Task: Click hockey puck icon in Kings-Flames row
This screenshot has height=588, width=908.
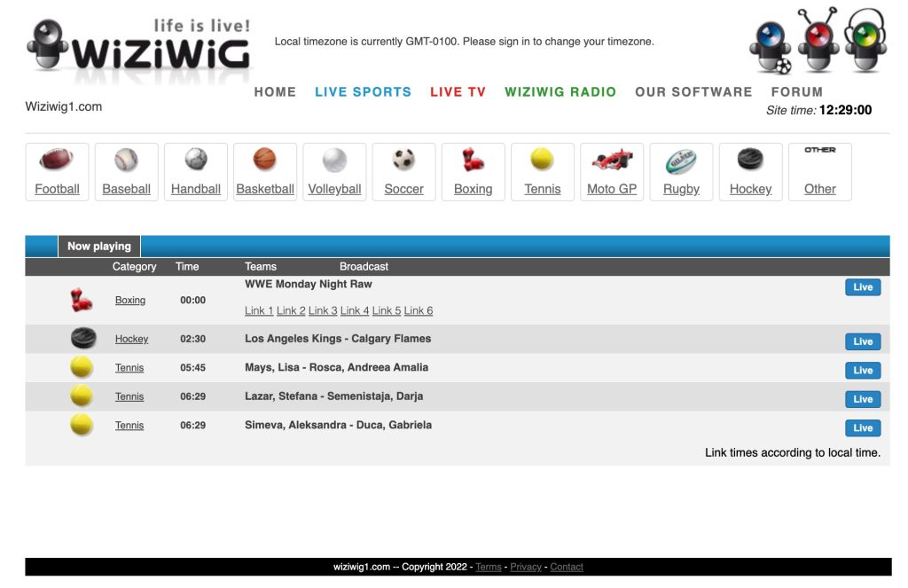Action: pyautogui.click(x=83, y=338)
